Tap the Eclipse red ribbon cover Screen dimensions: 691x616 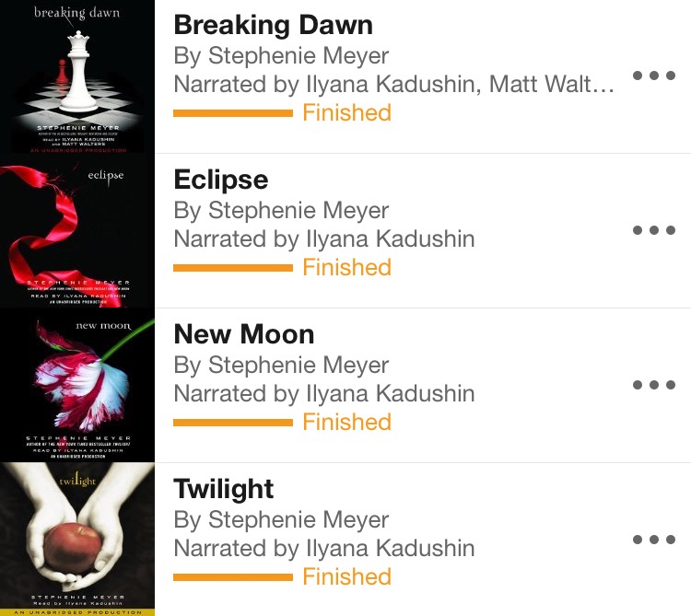coord(77,231)
